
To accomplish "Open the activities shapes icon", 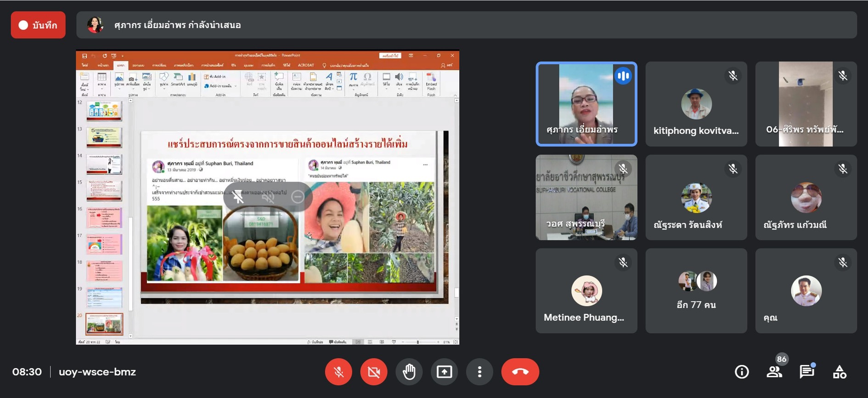I will (x=840, y=372).
